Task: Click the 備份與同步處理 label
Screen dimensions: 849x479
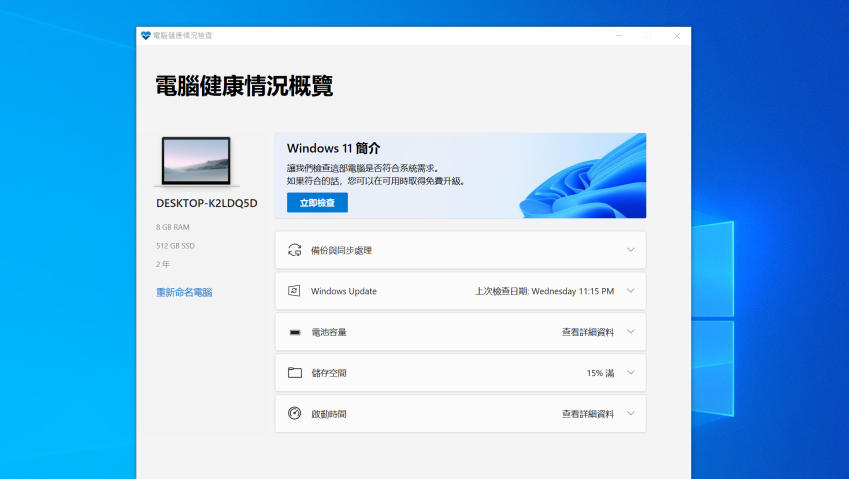Action: 341,251
